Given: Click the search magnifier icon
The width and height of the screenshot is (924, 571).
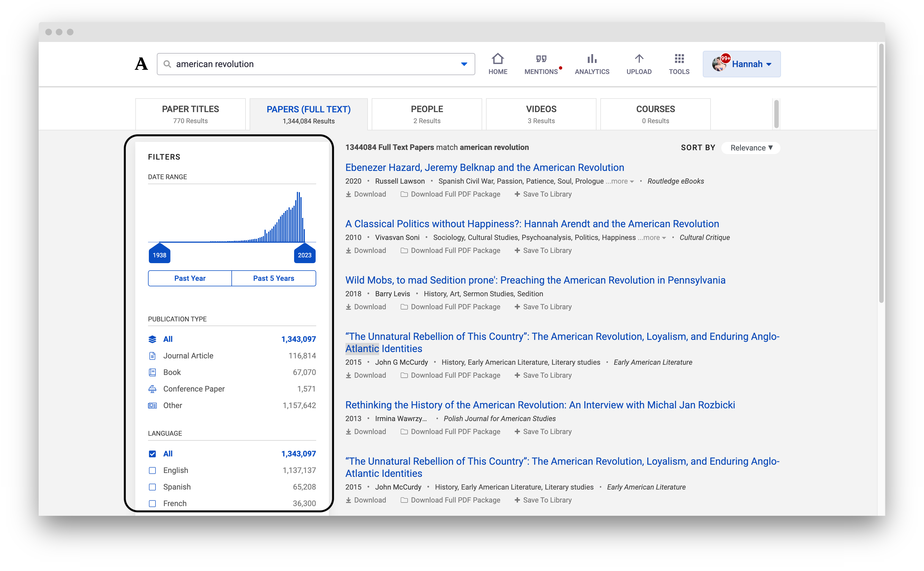Looking at the screenshot, I should tap(167, 64).
